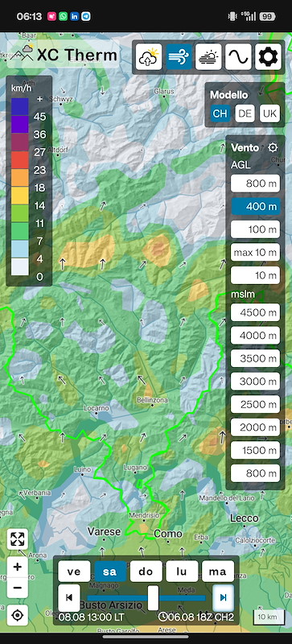Select the CH weather model
This screenshot has height=644, width=292.
pos(220,114)
